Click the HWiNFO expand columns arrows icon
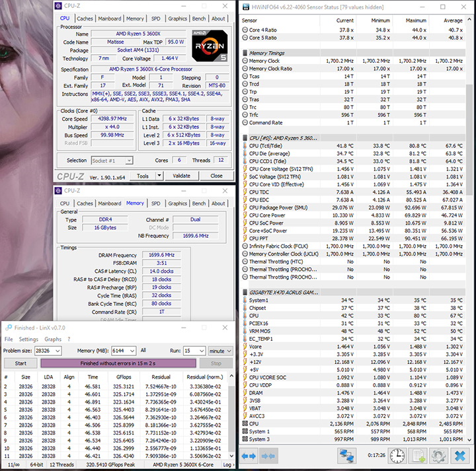476x471 pixels. [249, 456]
